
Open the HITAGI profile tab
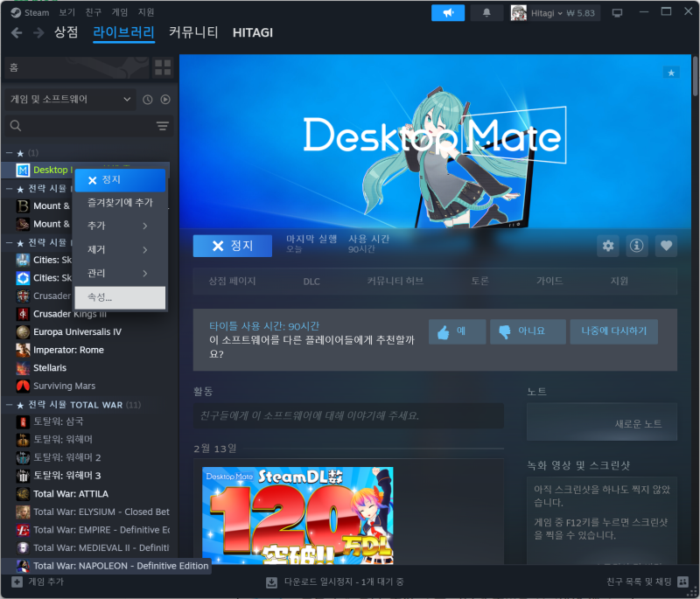[253, 32]
